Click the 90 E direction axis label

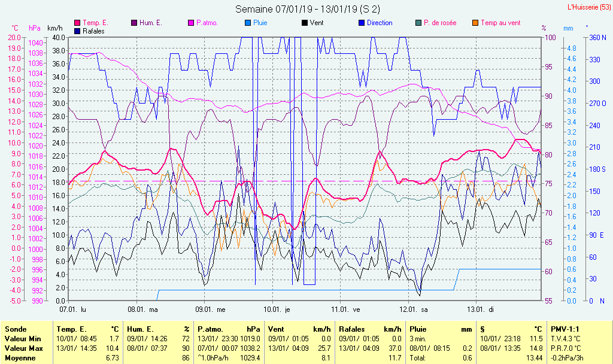point(597,235)
